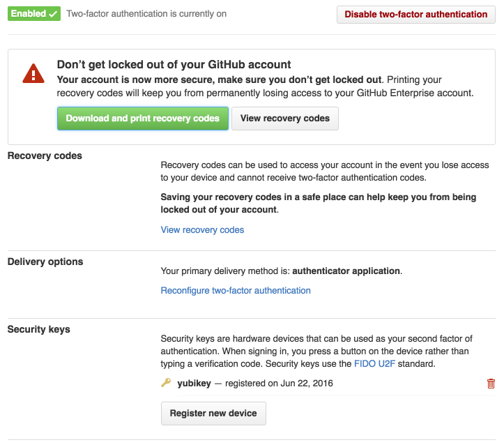
Task: Click the yubikey device name
Action: coord(194,384)
